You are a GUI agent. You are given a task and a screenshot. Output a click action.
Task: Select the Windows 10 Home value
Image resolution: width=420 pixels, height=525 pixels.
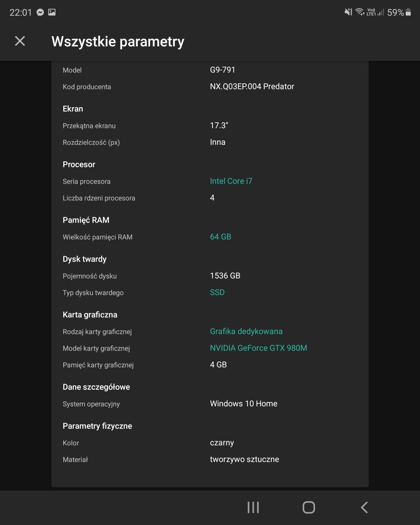[x=244, y=403]
